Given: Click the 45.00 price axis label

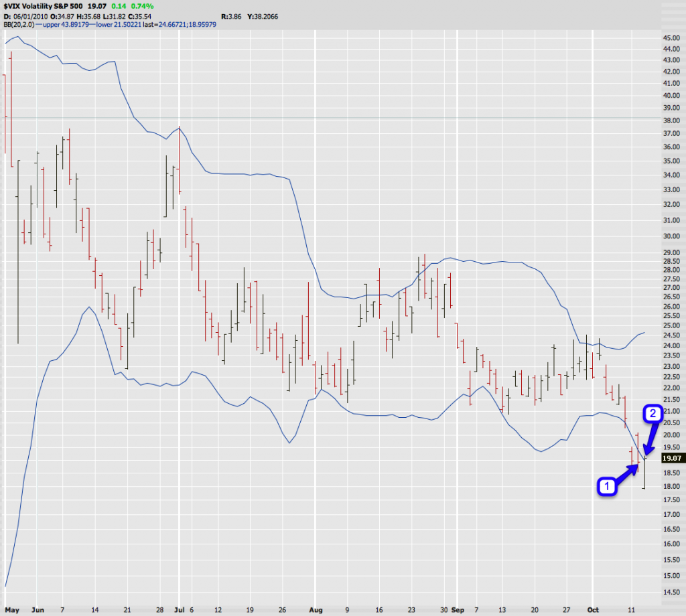Looking at the screenshot, I should (671, 38).
